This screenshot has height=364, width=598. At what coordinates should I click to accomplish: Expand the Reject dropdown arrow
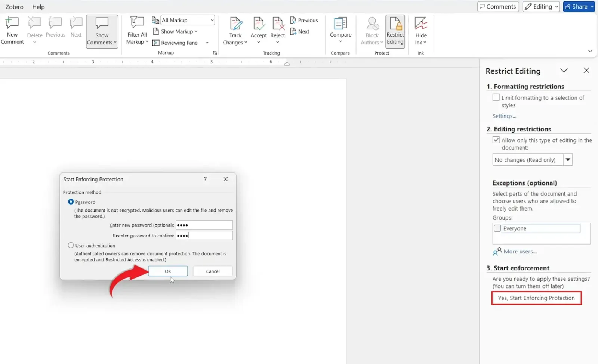coord(278,42)
